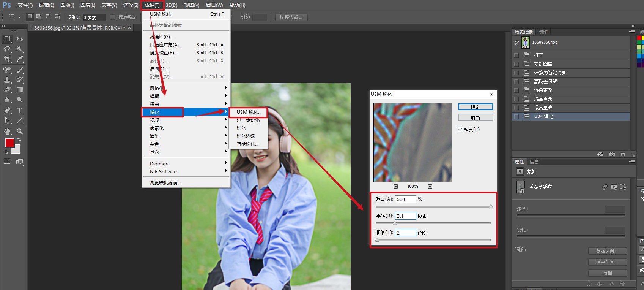The width and height of the screenshot is (644, 290).
Task: Select the Eyedropper tool
Action: pos(20,59)
